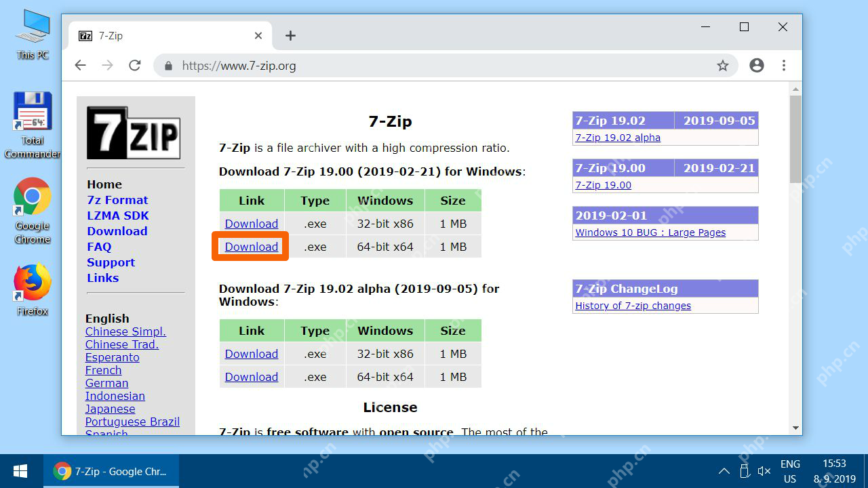The height and width of the screenshot is (488, 868).
Task: Go back in Chrome history
Action: click(80, 66)
